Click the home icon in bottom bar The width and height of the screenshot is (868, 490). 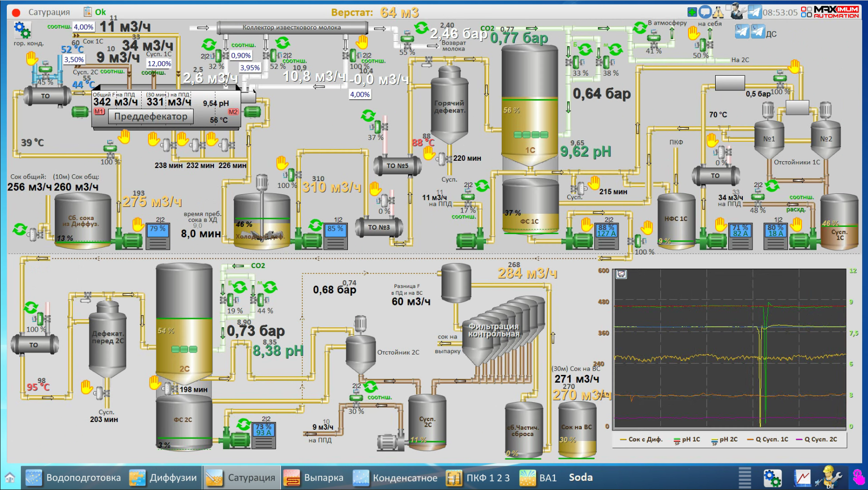tap(10, 478)
